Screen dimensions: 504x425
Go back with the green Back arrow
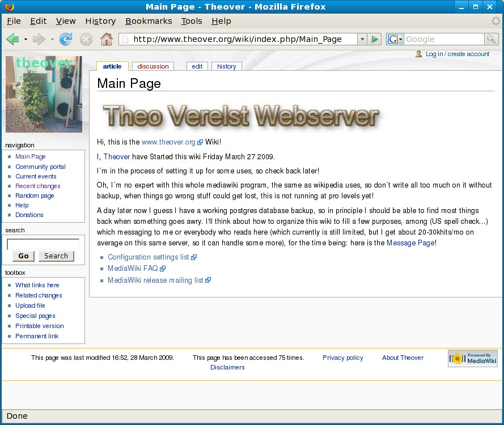(x=13, y=39)
